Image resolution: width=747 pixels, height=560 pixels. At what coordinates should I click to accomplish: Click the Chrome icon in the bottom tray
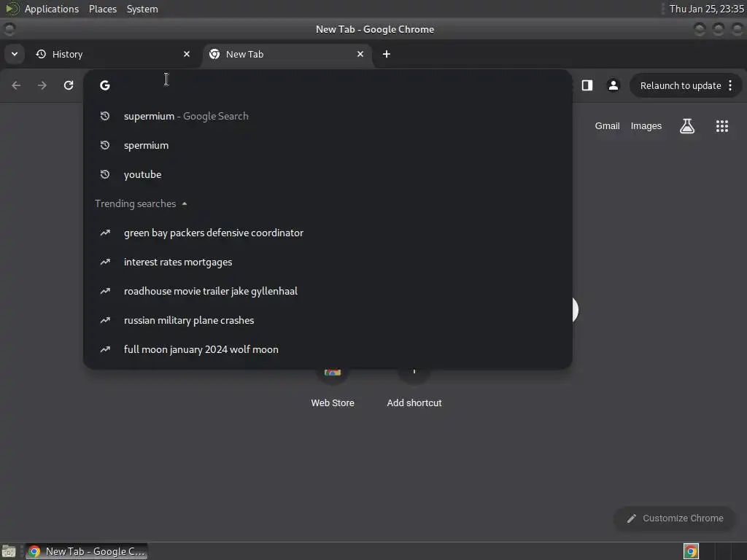pyautogui.click(x=691, y=551)
